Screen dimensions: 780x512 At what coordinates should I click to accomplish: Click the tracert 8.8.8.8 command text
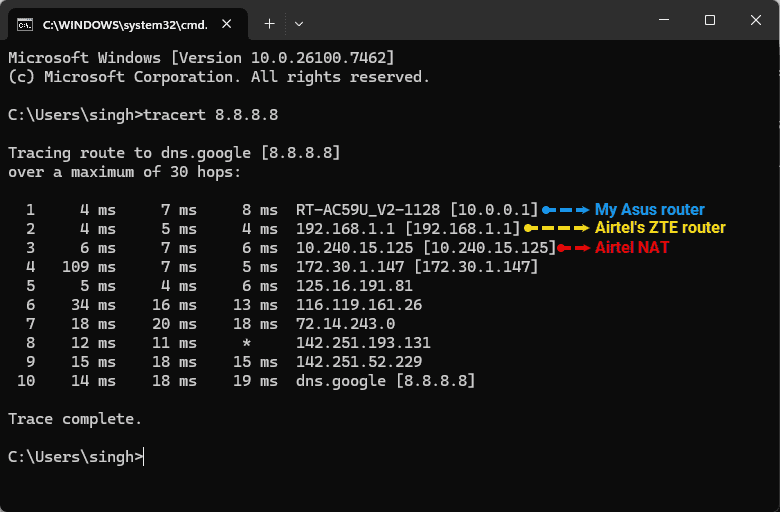211,115
